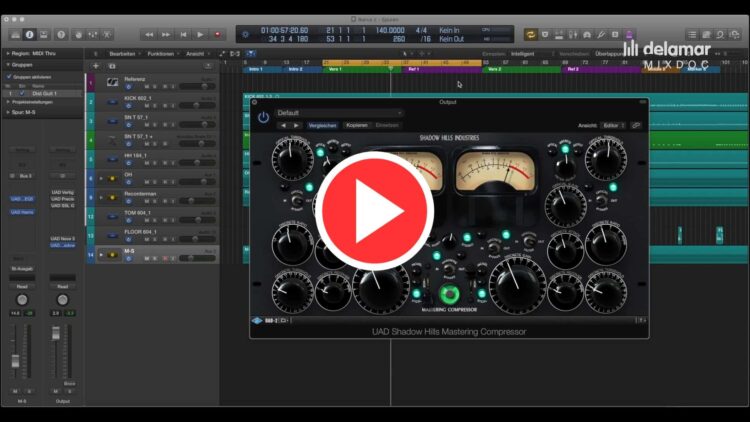Open the Media Browser icon at top right
750x422 pixels.
[x=735, y=35]
